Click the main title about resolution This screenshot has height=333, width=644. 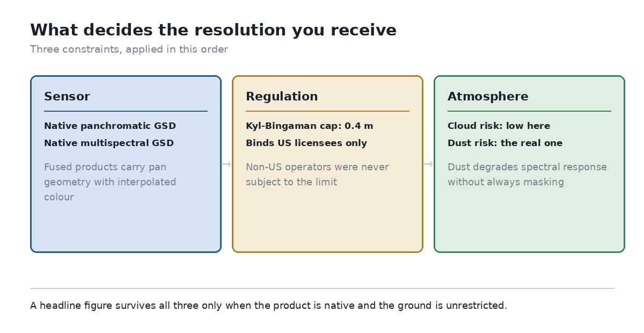[x=213, y=30]
